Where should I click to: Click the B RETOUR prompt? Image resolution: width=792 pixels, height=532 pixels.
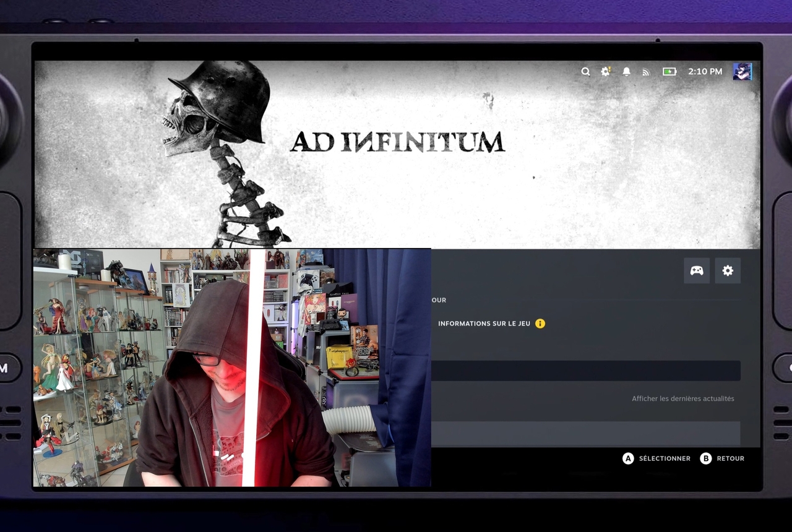click(x=722, y=458)
